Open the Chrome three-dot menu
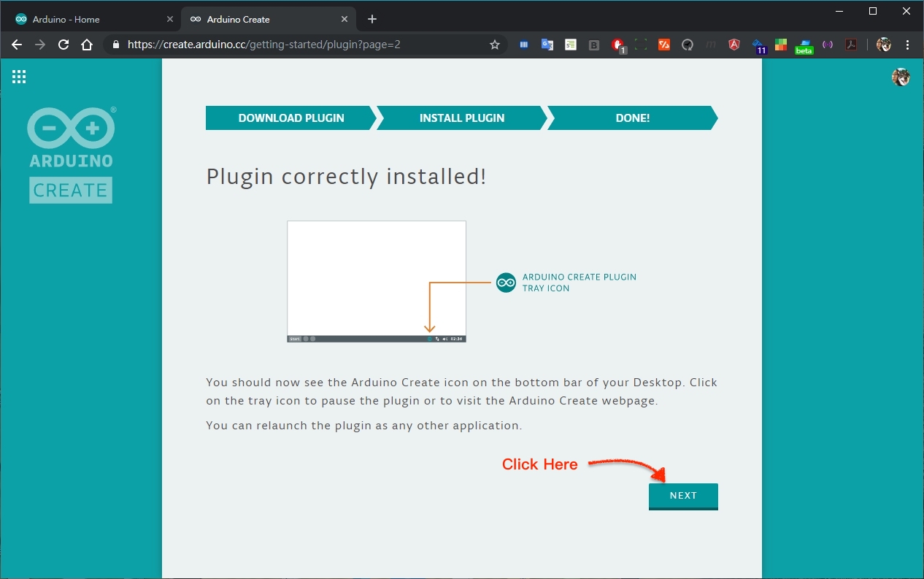This screenshot has width=924, height=579. coord(907,45)
